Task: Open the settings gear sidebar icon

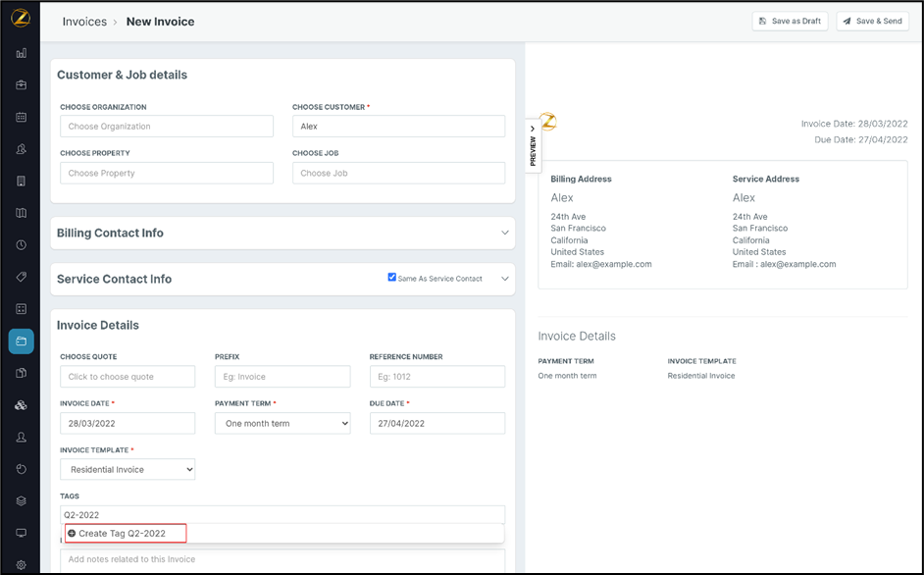Action: point(21,565)
